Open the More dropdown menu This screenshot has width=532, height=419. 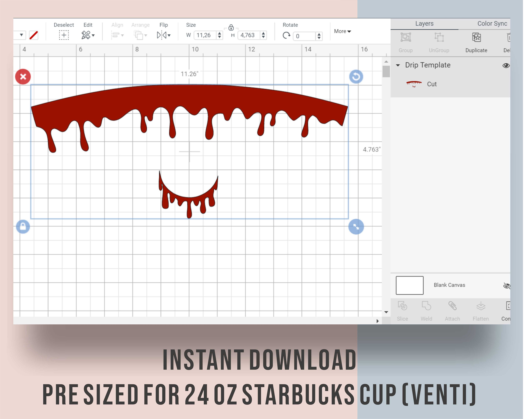point(342,31)
